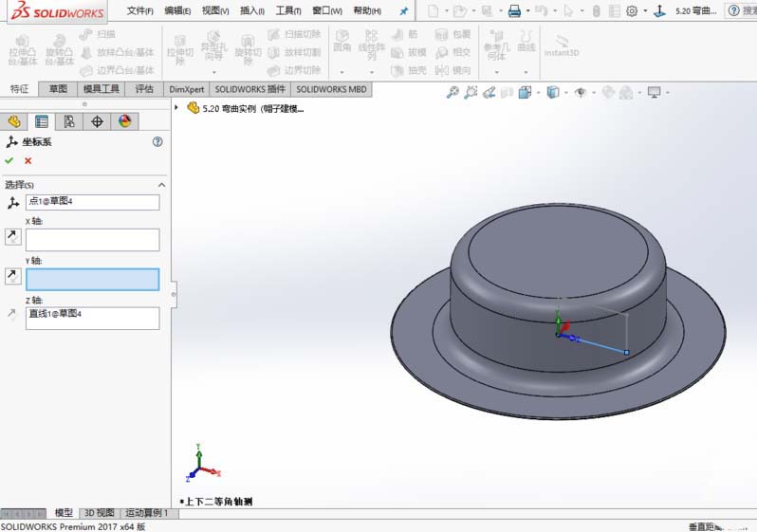Open the 参考几何体 dropdown arrow

pos(496,72)
